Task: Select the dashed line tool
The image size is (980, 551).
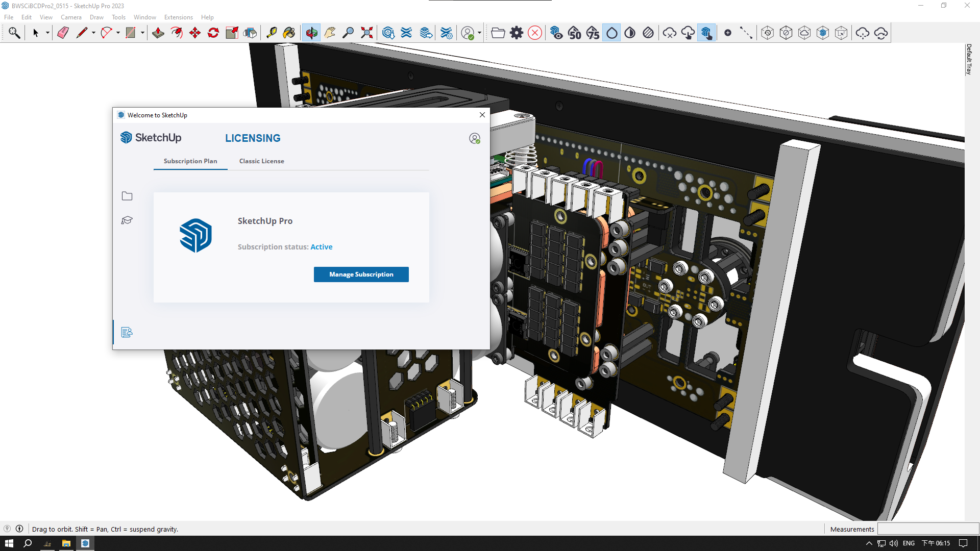Action: pyautogui.click(x=746, y=33)
